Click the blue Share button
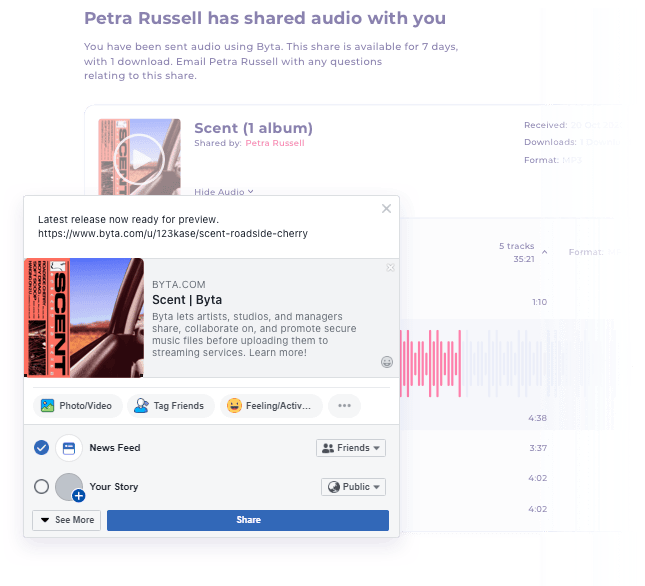 tap(248, 520)
